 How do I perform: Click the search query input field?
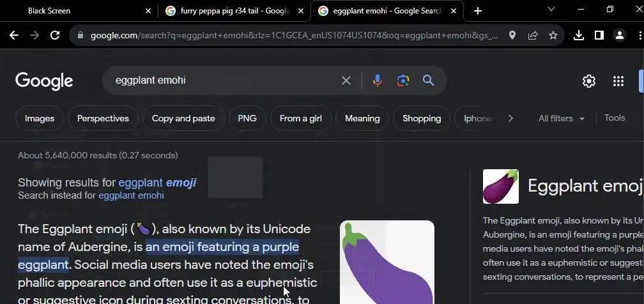[224, 80]
